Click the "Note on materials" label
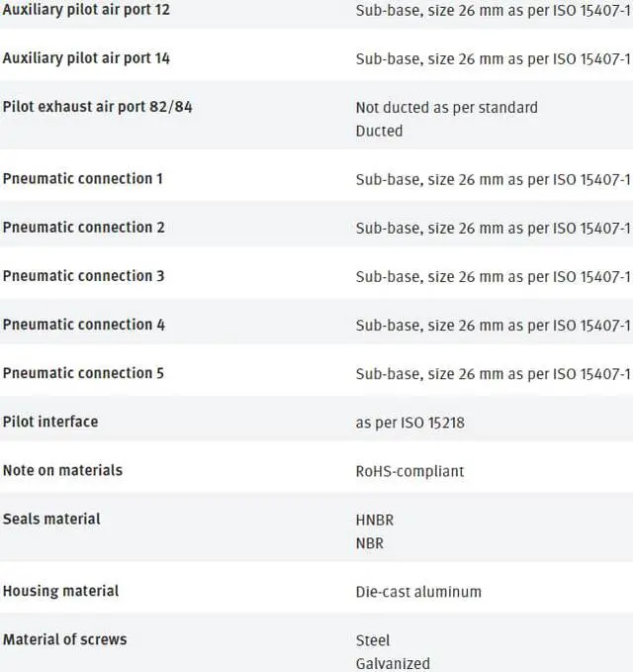Image resolution: width=633 pixels, height=672 pixels. pyautogui.click(x=62, y=470)
